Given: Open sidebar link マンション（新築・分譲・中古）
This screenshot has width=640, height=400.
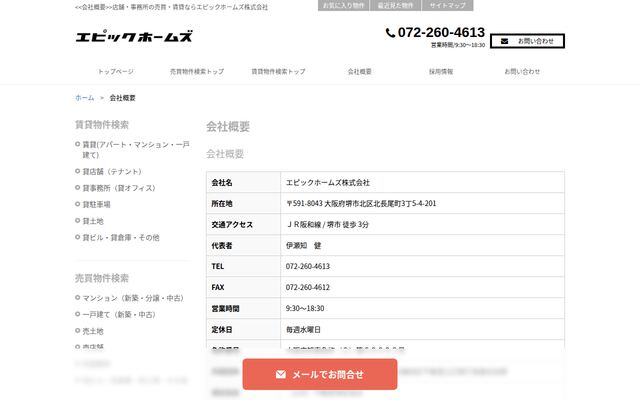Looking at the screenshot, I should (x=133, y=298).
